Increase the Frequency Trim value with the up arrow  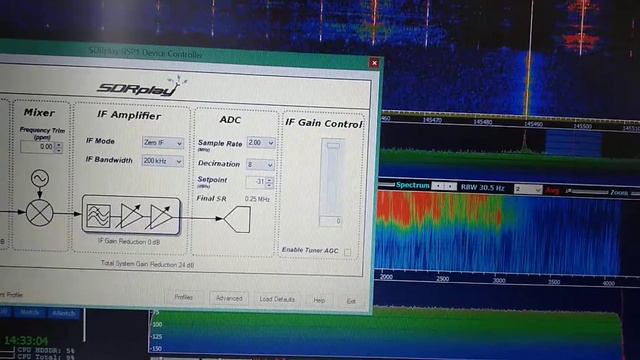tap(59, 144)
